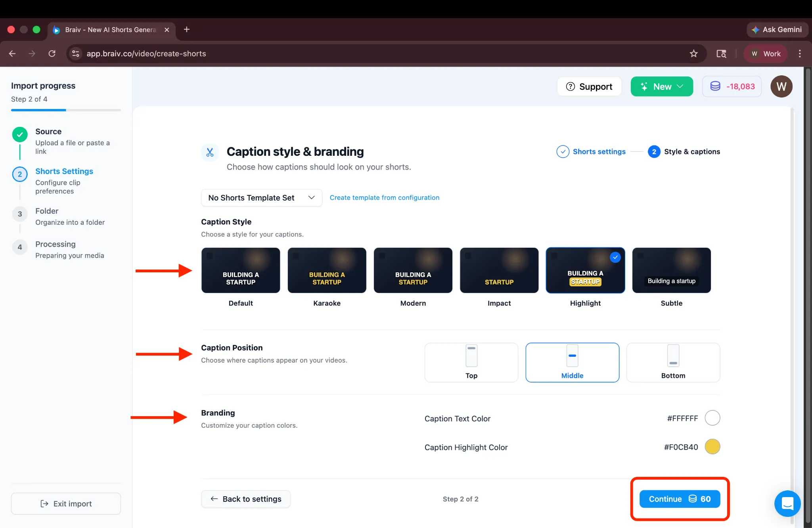
Task: Click the browser back arrow
Action: (12, 54)
